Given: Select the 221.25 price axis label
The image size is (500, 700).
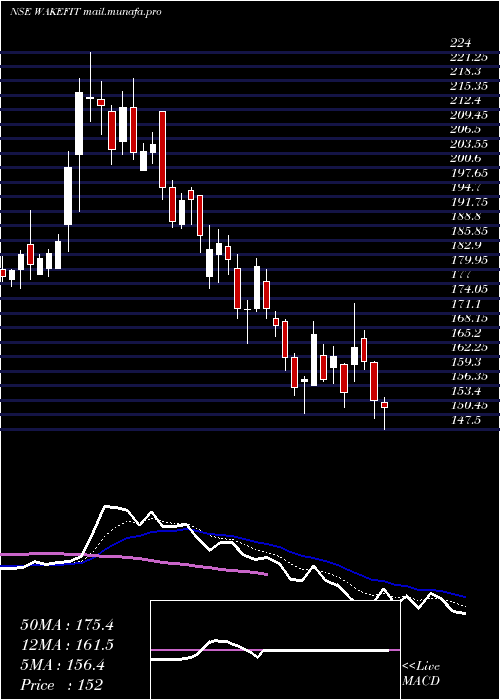Looking at the screenshot, I should pyautogui.click(x=468, y=57).
